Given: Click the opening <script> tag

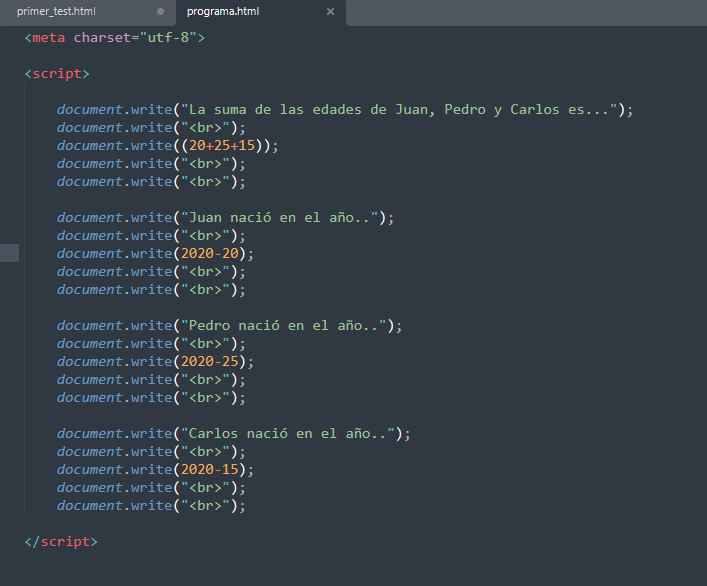Looking at the screenshot, I should (57, 73).
